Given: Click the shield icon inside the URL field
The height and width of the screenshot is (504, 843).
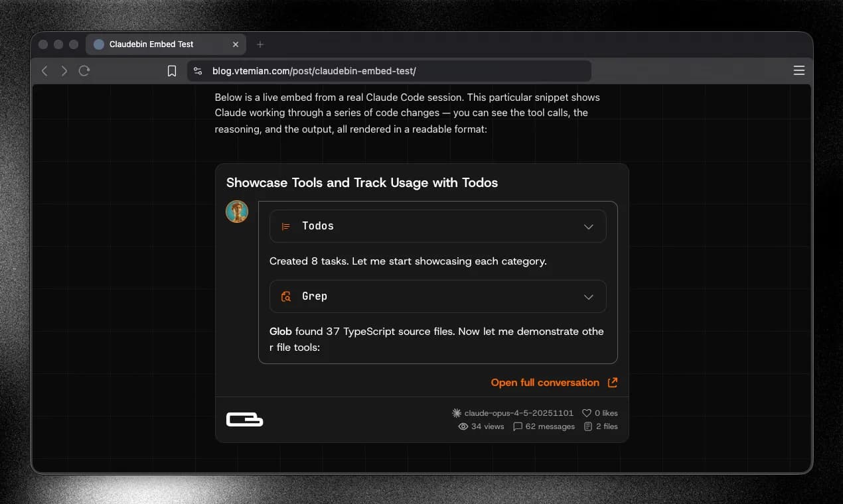Looking at the screenshot, I should coord(197,70).
